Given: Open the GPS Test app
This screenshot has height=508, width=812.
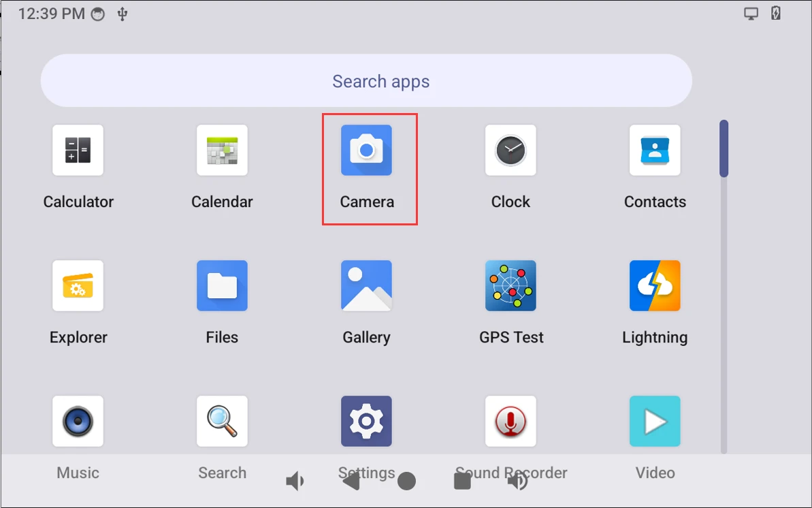Looking at the screenshot, I should point(510,285).
